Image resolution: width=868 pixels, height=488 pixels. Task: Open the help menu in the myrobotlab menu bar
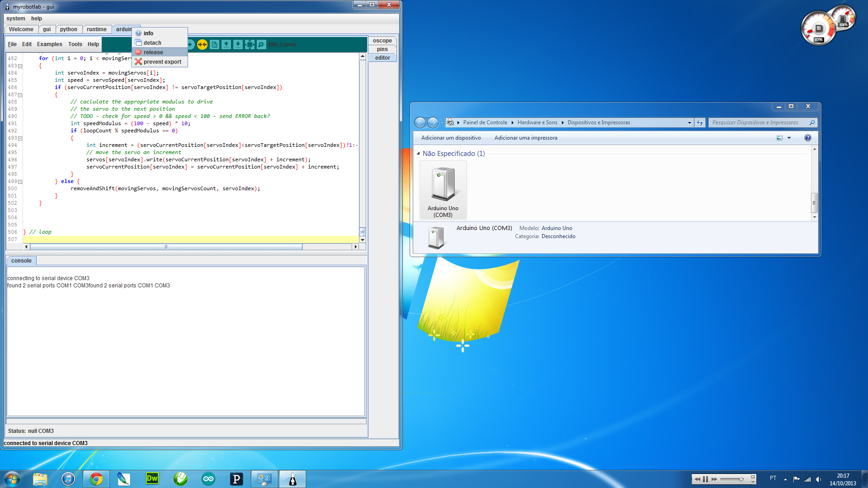tap(37, 19)
